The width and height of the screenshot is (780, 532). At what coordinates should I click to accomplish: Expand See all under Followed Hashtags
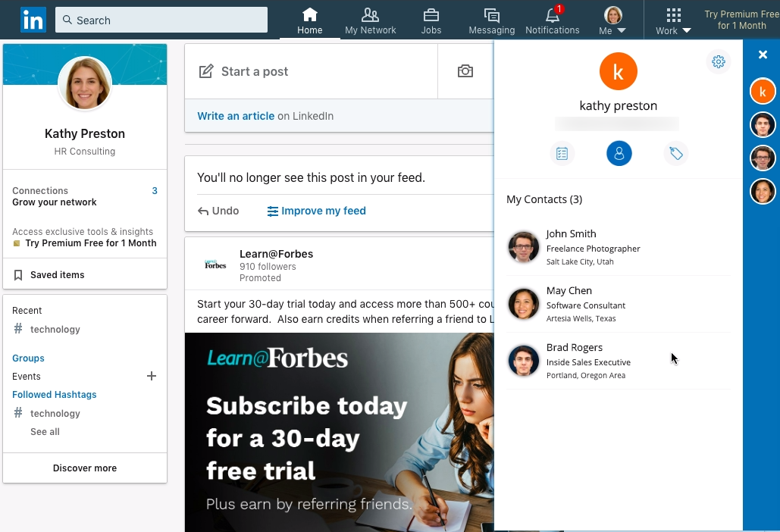44,431
